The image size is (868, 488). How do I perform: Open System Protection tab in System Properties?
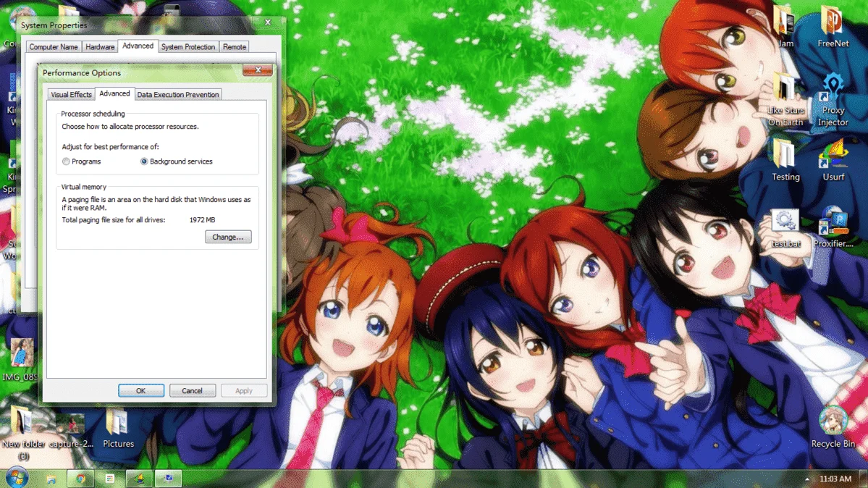(x=188, y=47)
